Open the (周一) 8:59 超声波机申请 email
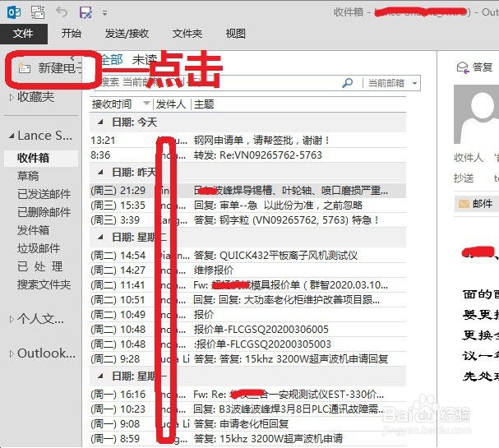499x448 pixels. 248,439
